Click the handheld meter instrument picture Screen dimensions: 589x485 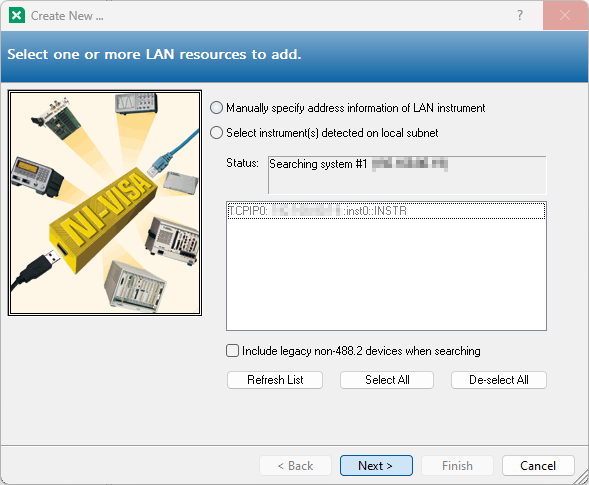tap(36, 177)
